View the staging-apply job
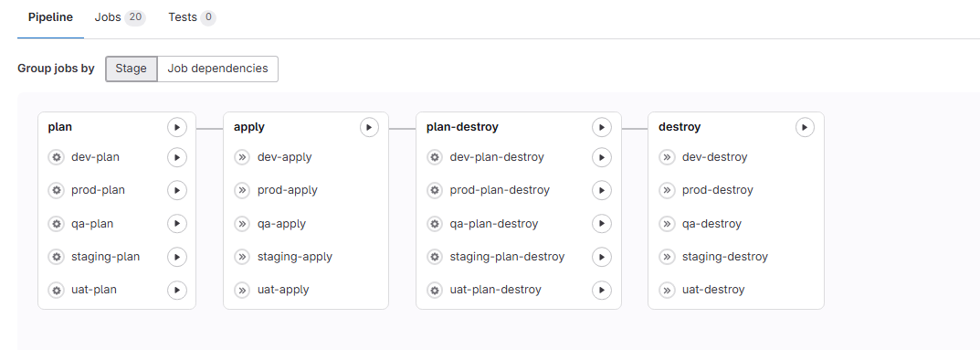This screenshot has height=350, width=980. point(294,257)
